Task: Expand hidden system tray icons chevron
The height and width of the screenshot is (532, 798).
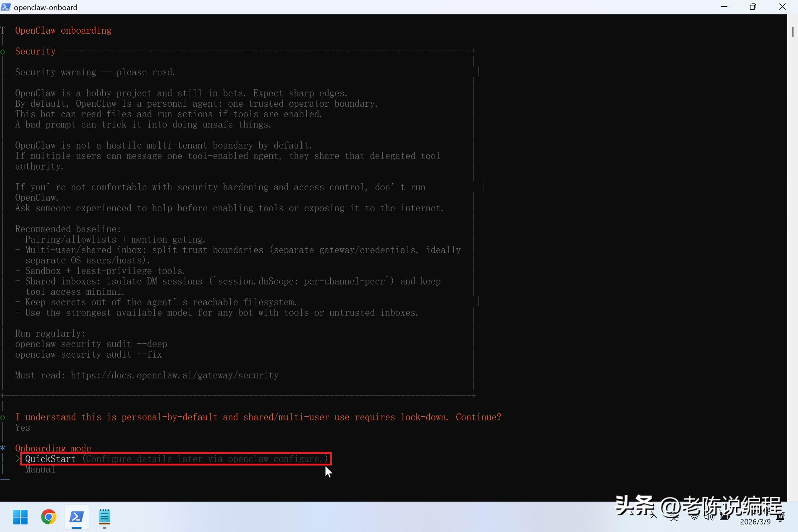Action: pyautogui.click(x=654, y=516)
